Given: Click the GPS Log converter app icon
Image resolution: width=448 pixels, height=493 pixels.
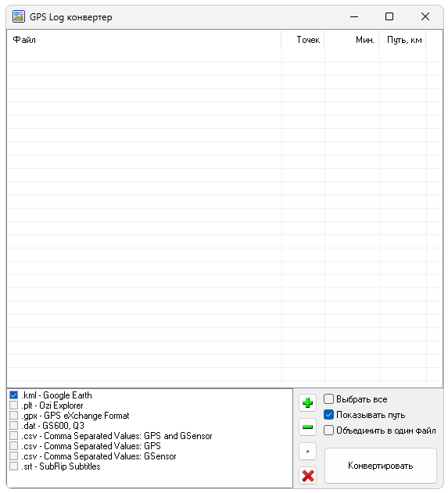Looking at the screenshot, I should [19, 16].
